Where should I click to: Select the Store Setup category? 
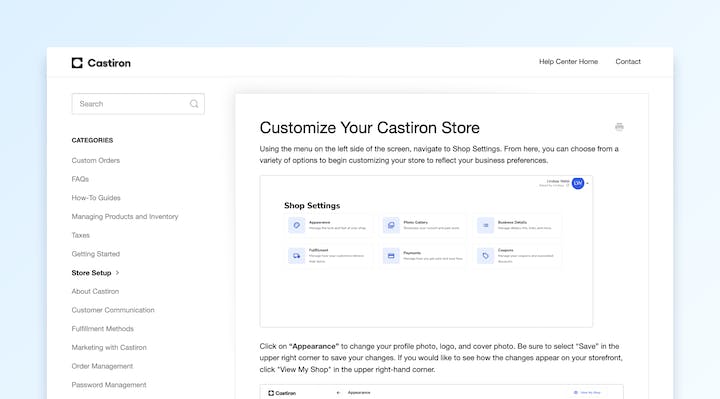pos(91,273)
